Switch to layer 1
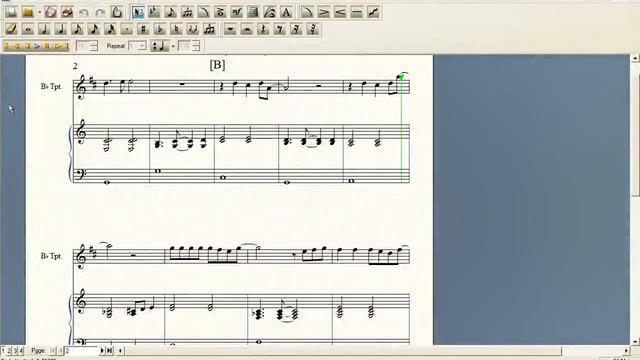Image resolution: width=640 pixels, height=360 pixels. (x=3, y=351)
